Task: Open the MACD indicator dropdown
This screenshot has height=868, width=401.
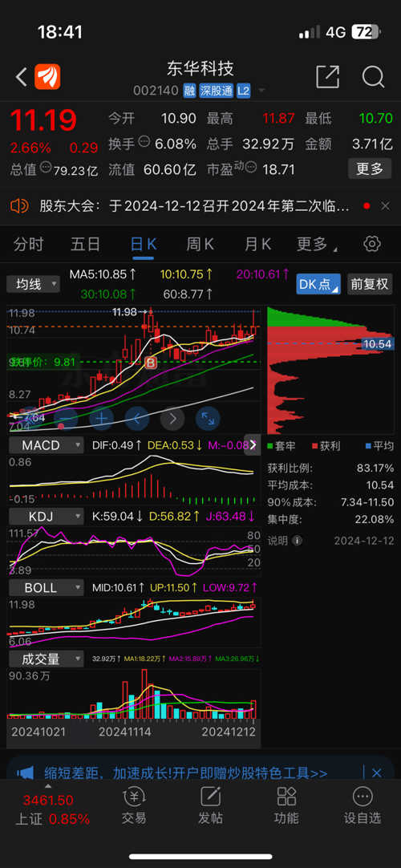Action: (46, 445)
